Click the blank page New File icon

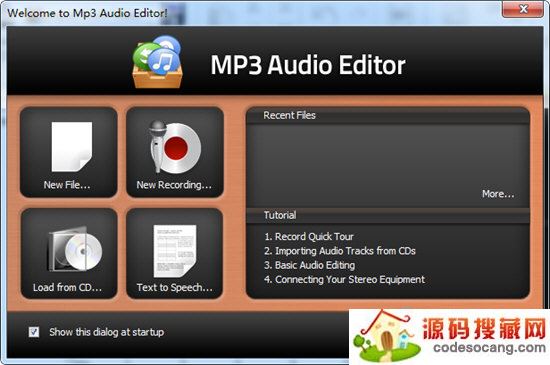72,147
